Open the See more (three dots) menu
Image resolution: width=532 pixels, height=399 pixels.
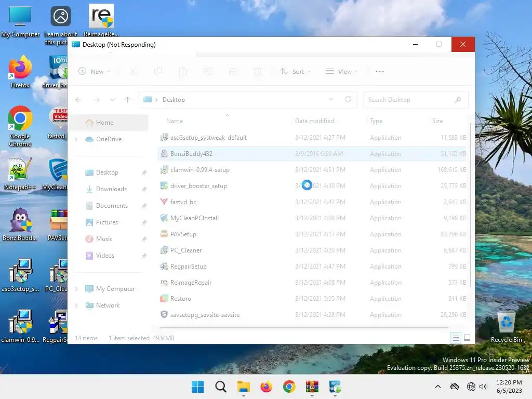pos(380,72)
